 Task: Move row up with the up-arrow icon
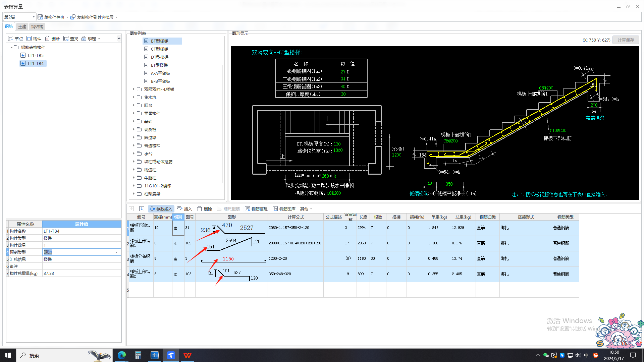click(x=131, y=208)
